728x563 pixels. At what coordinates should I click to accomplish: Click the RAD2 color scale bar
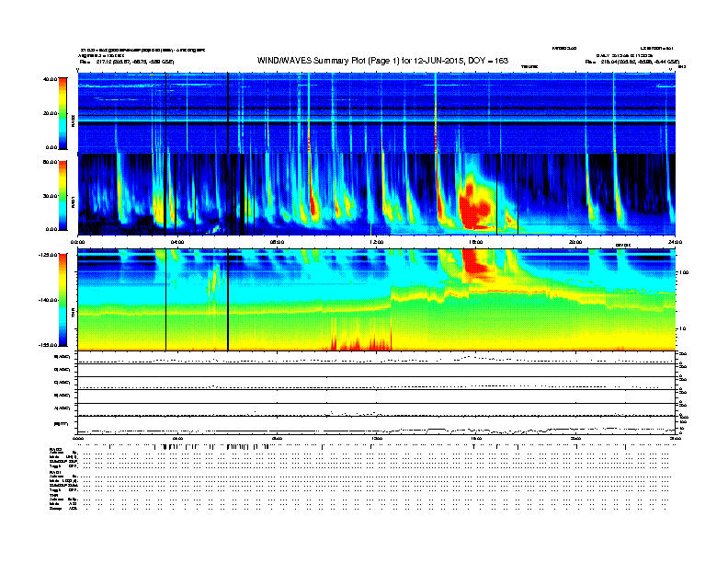(63, 113)
